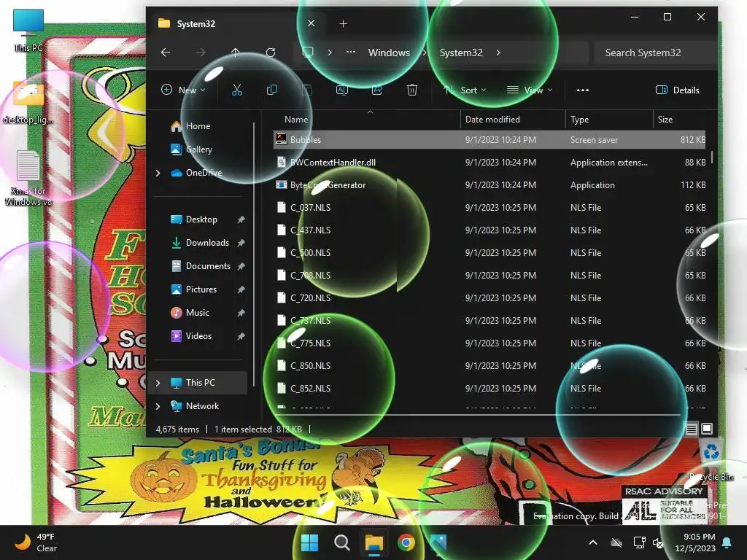Select the C_720.NLS file
747x560 pixels.
pyautogui.click(x=489, y=298)
